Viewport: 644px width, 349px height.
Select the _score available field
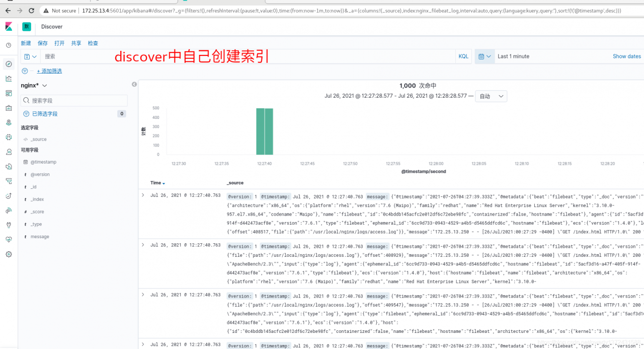pyautogui.click(x=37, y=212)
